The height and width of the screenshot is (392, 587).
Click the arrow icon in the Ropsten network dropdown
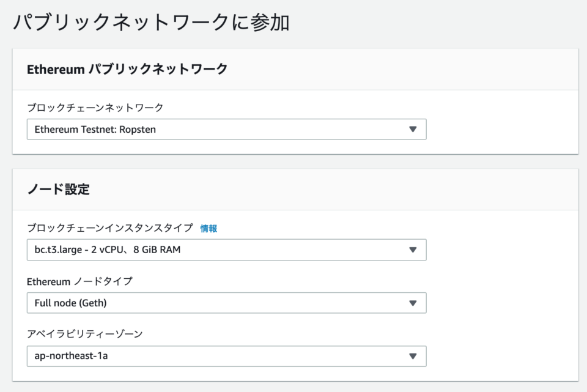[x=413, y=129]
